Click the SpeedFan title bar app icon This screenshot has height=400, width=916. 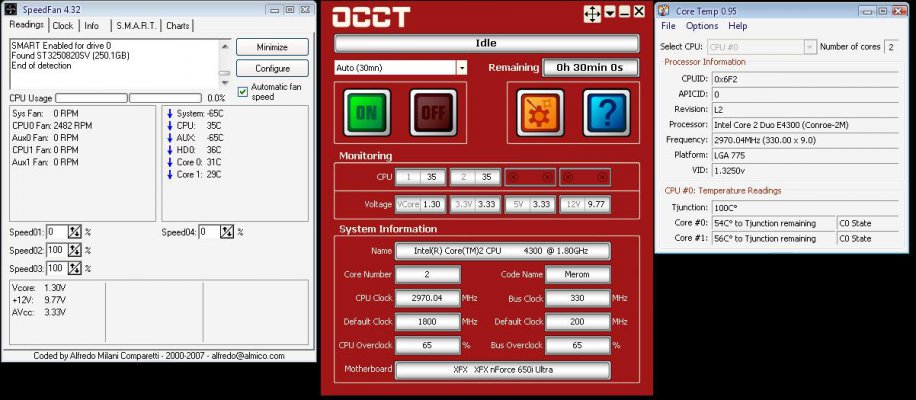(x=12, y=9)
